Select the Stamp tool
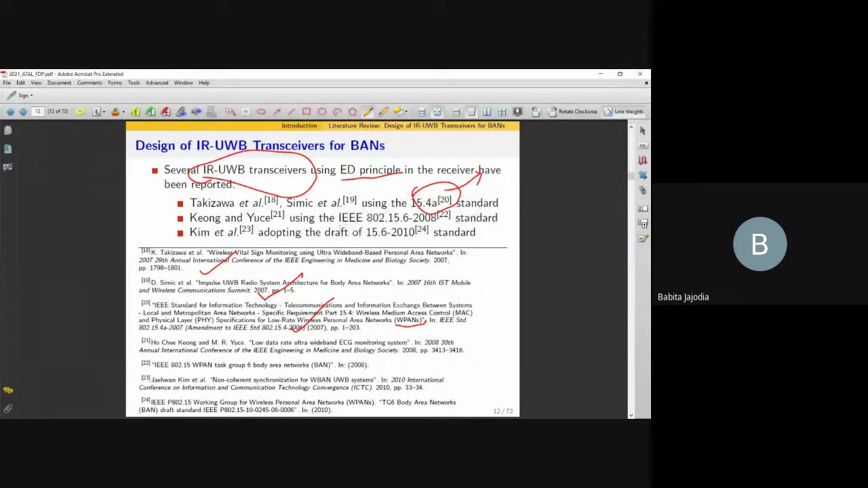This screenshot has width=868, height=488. (x=115, y=112)
